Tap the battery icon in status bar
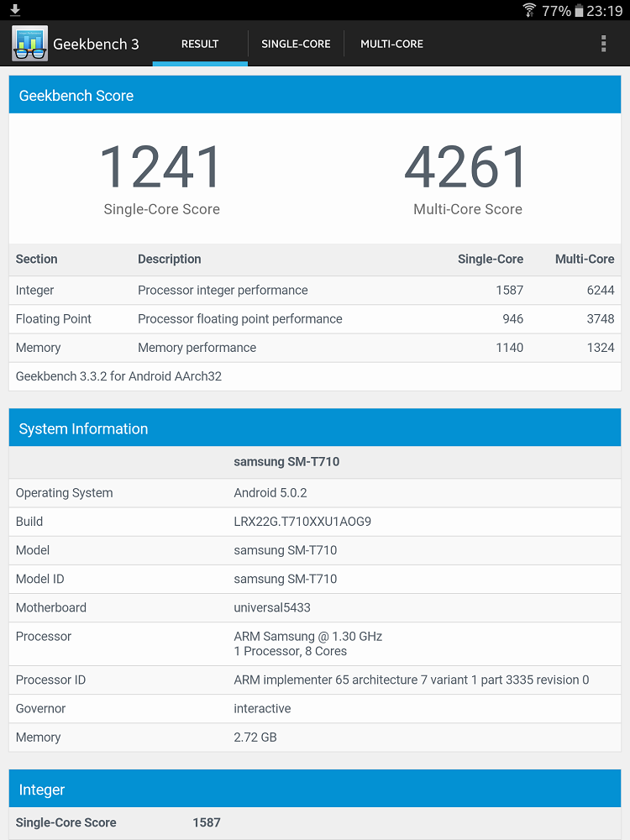 point(579,11)
